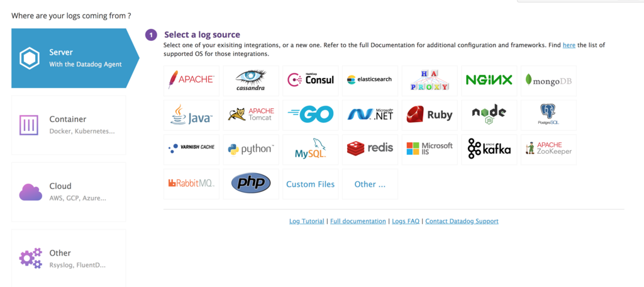The height and width of the screenshot is (287, 644).
Task: Choose the Node.js log source
Action: click(x=489, y=115)
